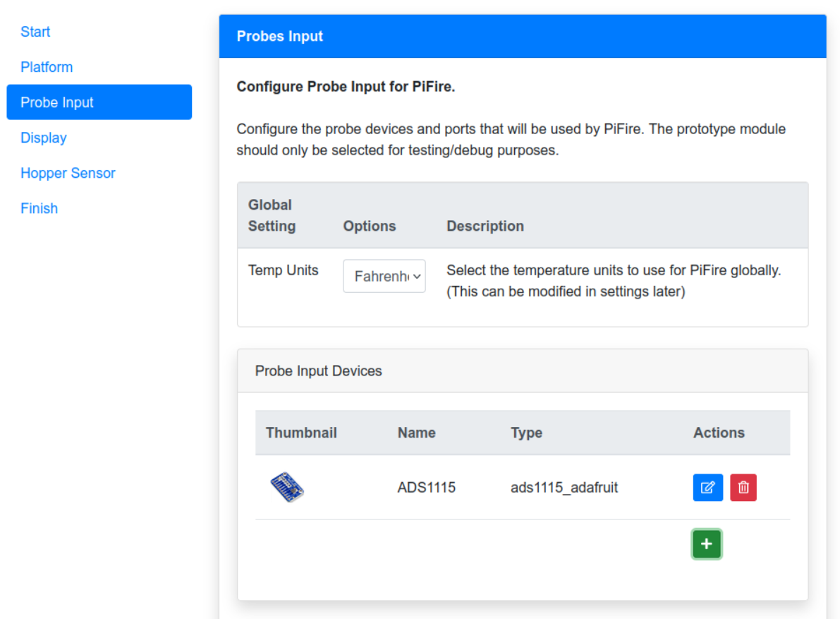Screen dimensions: 840x619
Task: Click the Name column header
Action: click(x=416, y=433)
